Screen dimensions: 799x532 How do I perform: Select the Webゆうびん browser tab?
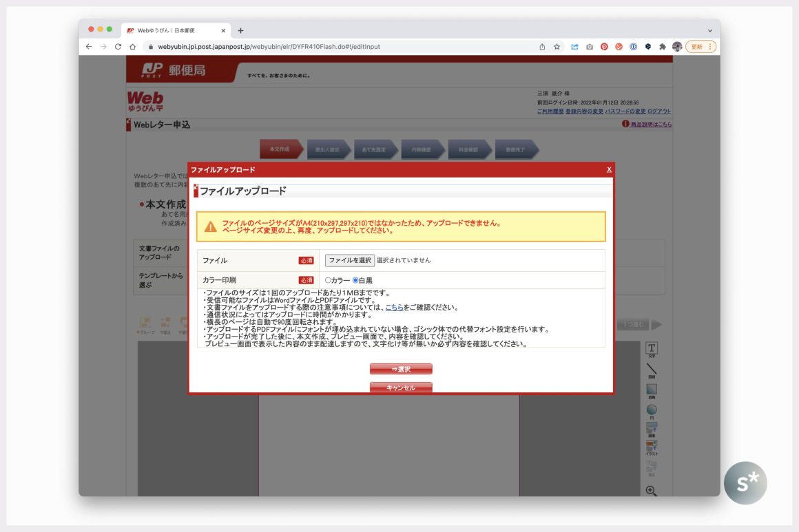click(172, 30)
